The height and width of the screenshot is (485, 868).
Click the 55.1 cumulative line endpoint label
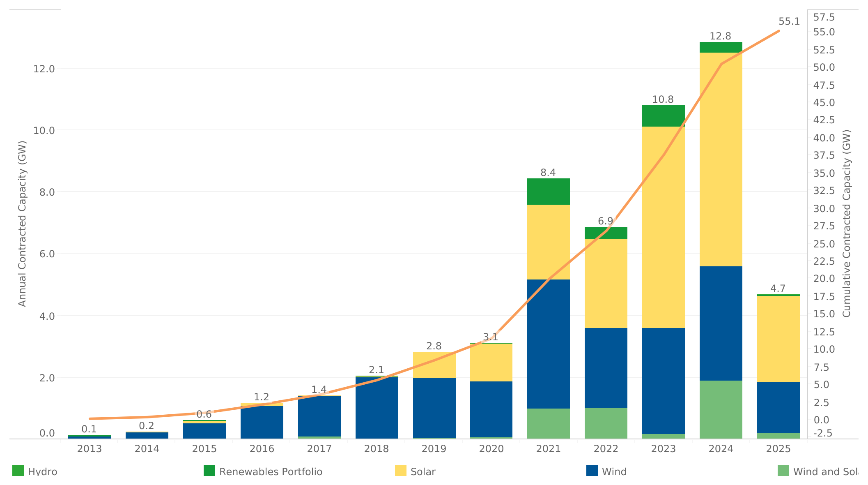pyautogui.click(x=789, y=21)
